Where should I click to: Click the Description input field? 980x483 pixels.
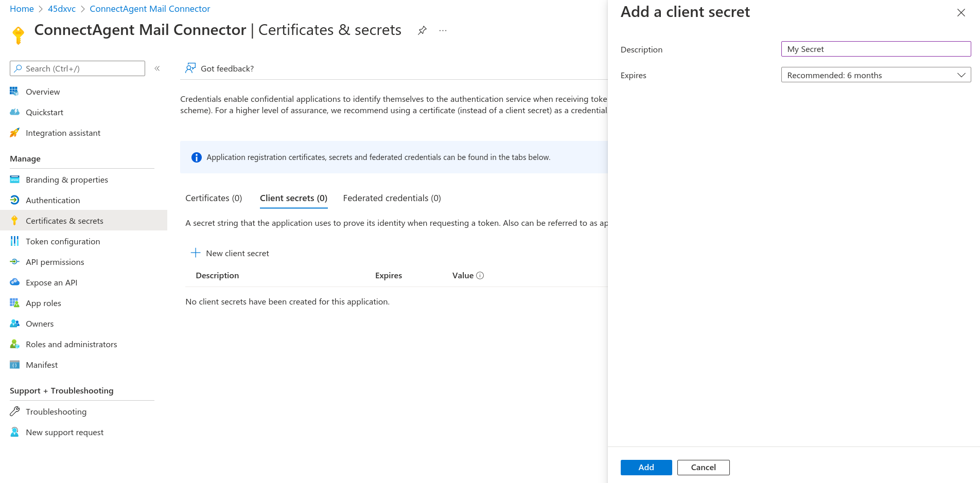coord(876,49)
